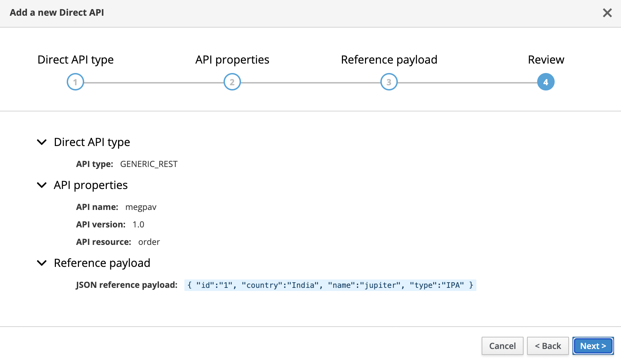The width and height of the screenshot is (621, 364).
Task: Collapse the Reference payload section chevron
Action: coord(42,263)
